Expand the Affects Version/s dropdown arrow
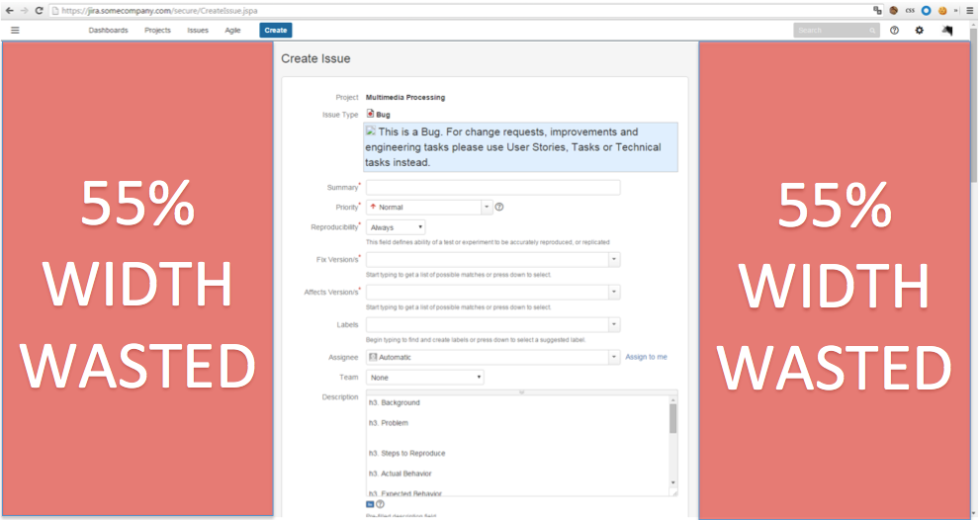Viewport: 980px width, 520px height. [614, 292]
